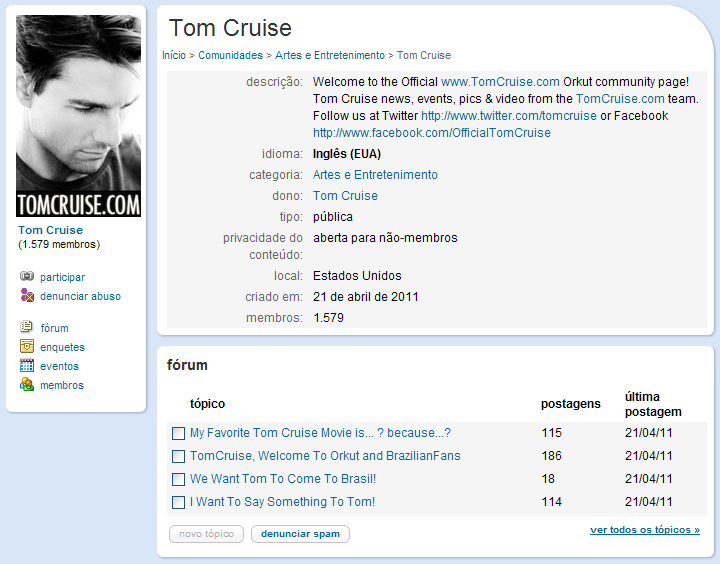Click the Tom Cruise profile photo

79,116
